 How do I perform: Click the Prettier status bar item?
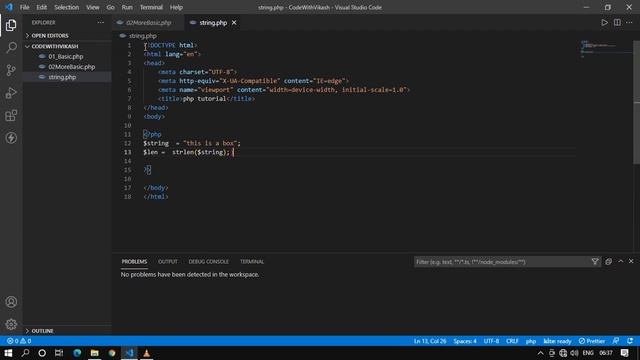coord(592,341)
